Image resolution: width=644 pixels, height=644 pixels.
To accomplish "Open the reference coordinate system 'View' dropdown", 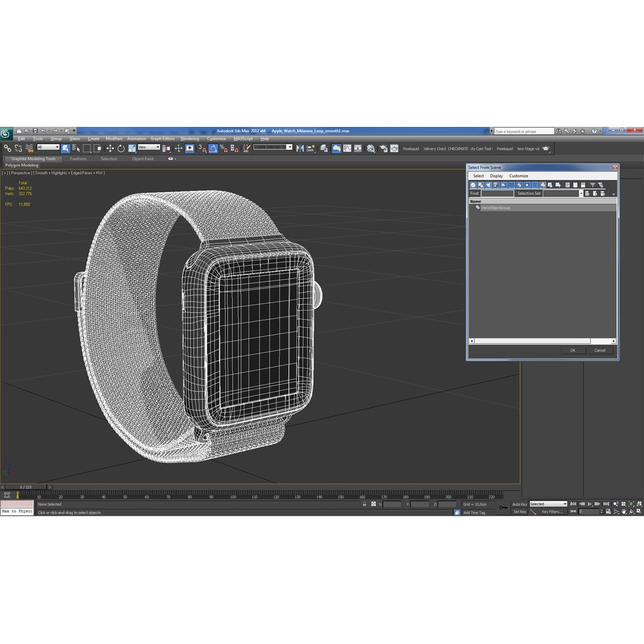I will tap(148, 147).
